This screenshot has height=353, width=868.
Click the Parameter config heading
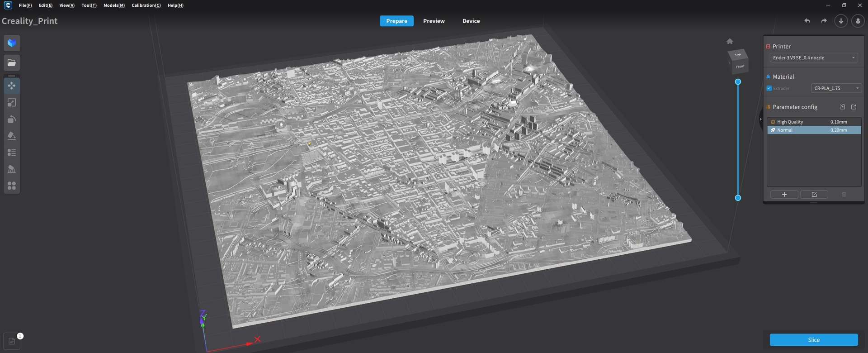coord(795,107)
